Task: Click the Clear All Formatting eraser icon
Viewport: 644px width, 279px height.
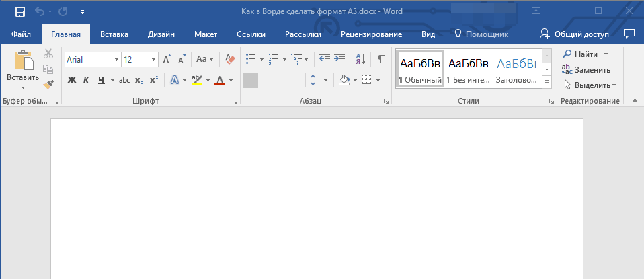Action: pyautogui.click(x=231, y=60)
